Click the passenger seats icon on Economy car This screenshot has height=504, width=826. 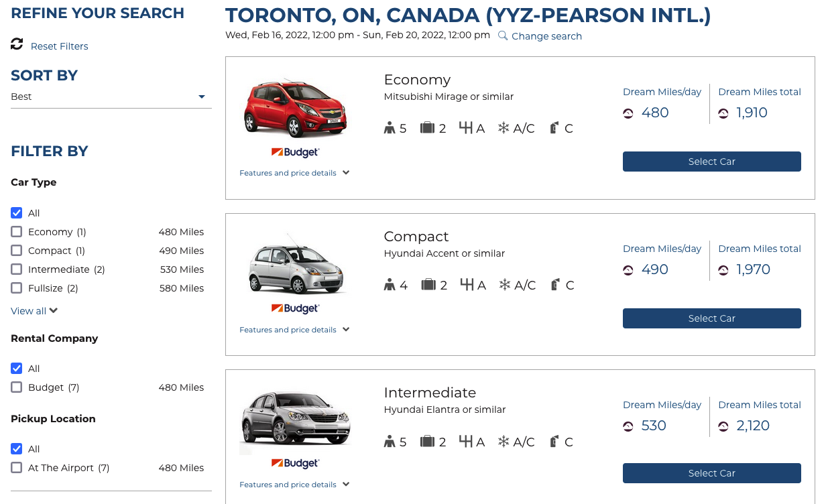coord(390,128)
